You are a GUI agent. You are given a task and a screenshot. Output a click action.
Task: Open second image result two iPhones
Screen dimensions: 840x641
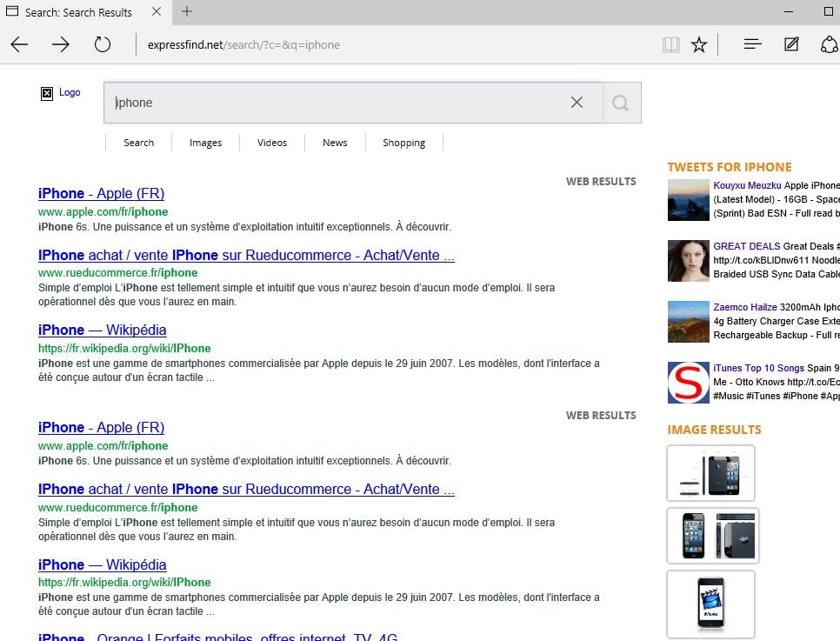point(713,536)
